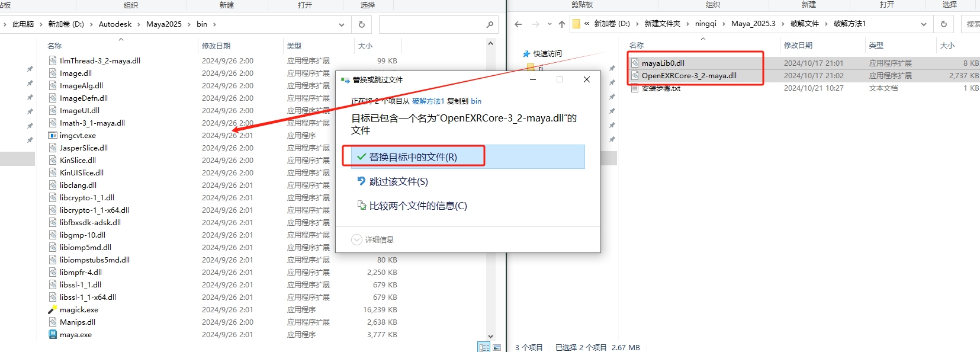Image resolution: width=980 pixels, height=352 pixels.
Task: Select KinUISlice.dll in the left window
Action: coord(82,172)
